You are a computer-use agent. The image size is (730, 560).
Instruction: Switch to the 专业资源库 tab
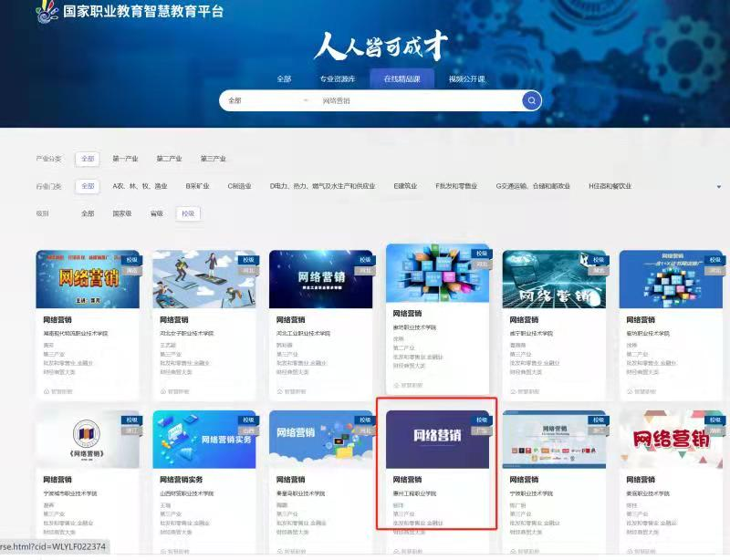338,79
